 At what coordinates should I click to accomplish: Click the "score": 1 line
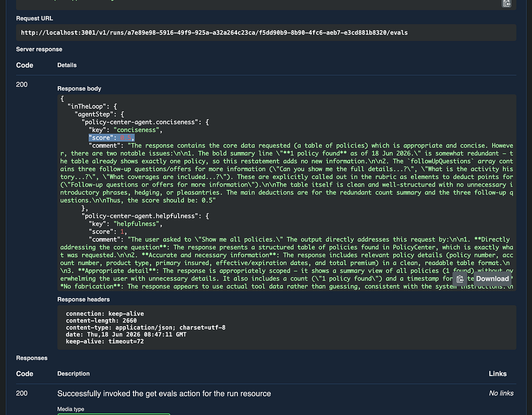tap(108, 231)
